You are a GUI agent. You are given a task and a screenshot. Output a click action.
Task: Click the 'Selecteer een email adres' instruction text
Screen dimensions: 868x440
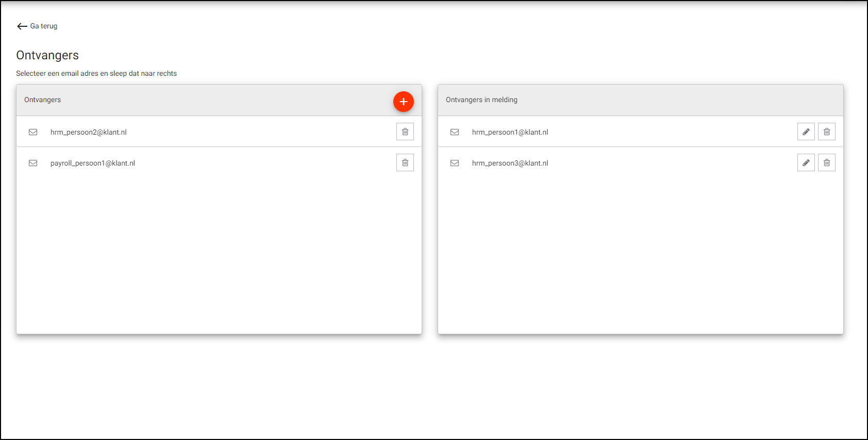(x=96, y=74)
